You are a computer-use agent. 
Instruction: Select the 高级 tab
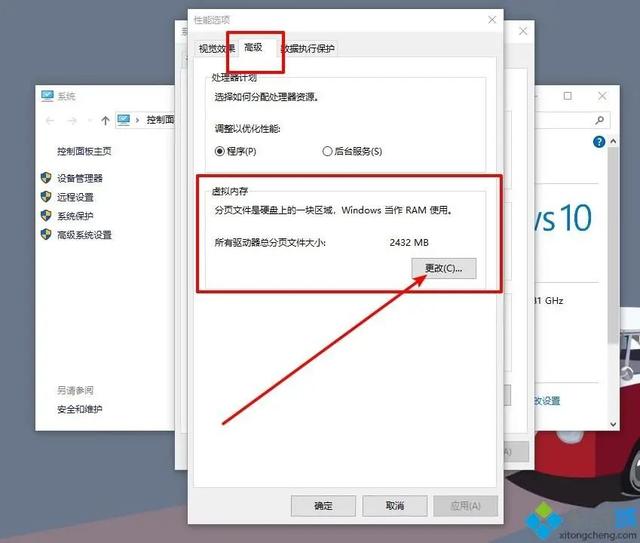point(253,47)
